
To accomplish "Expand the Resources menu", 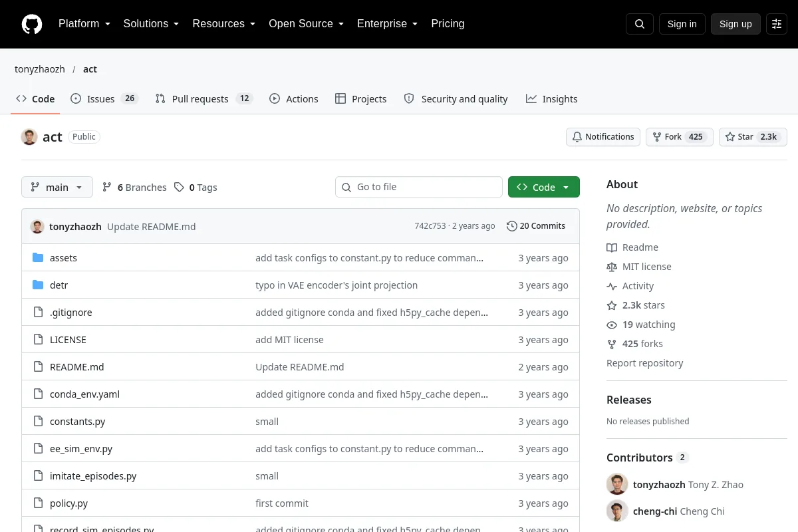I will click(224, 24).
